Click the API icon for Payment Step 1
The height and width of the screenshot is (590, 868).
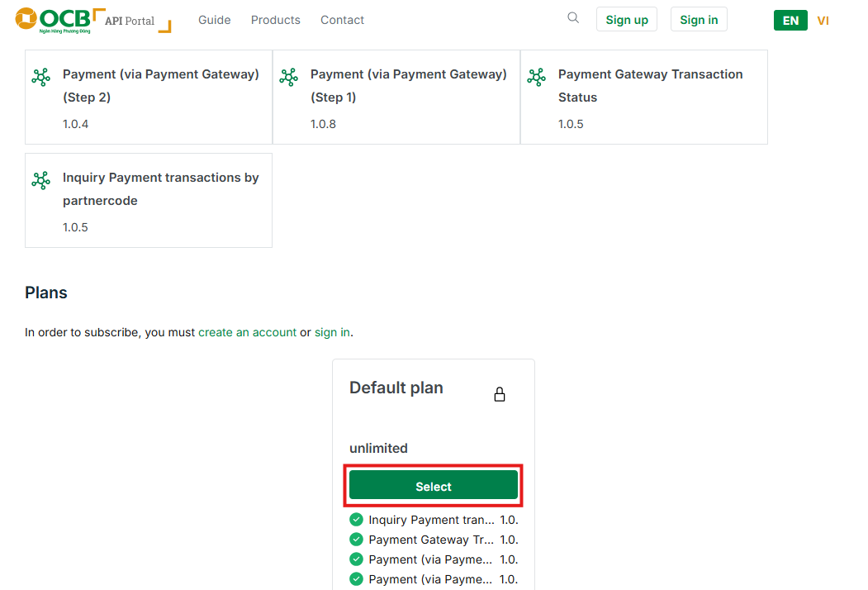pyautogui.click(x=288, y=77)
